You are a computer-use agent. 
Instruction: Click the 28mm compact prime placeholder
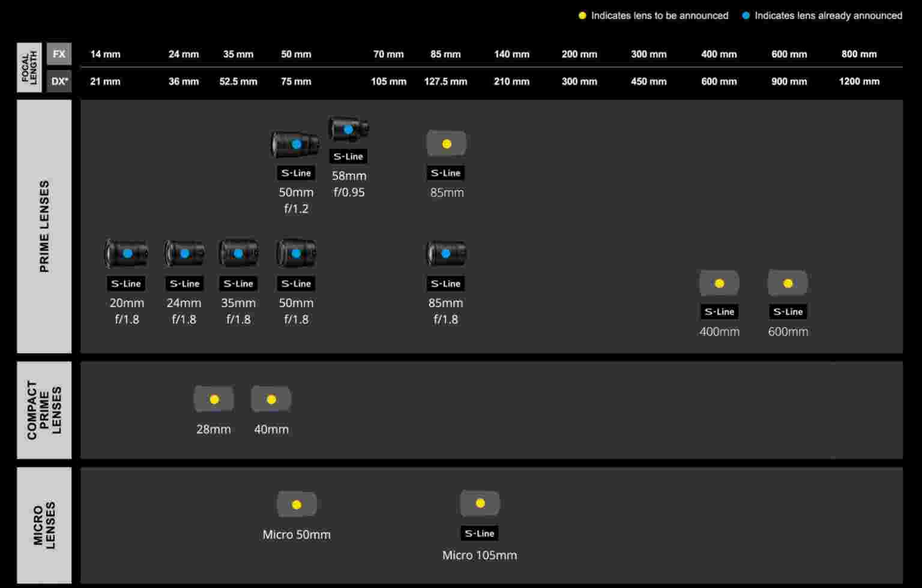[214, 399]
